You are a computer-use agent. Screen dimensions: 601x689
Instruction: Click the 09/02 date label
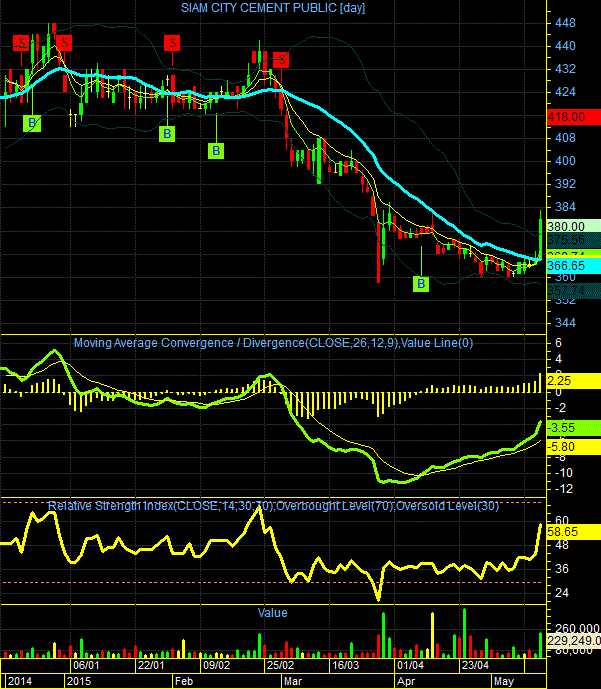pyautogui.click(x=217, y=665)
